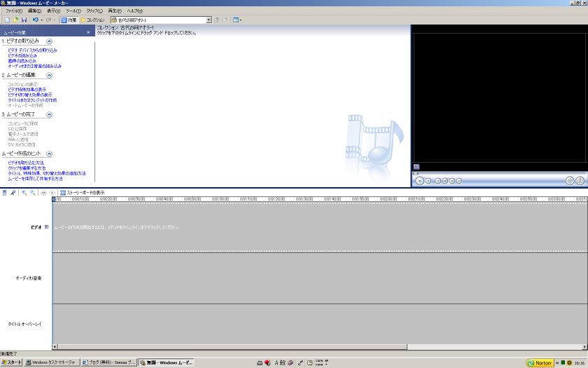This screenshot has height=368, width=588.
Task: Open ムービーを保存して共有する方法 hint link
Action: click(35, 179)
